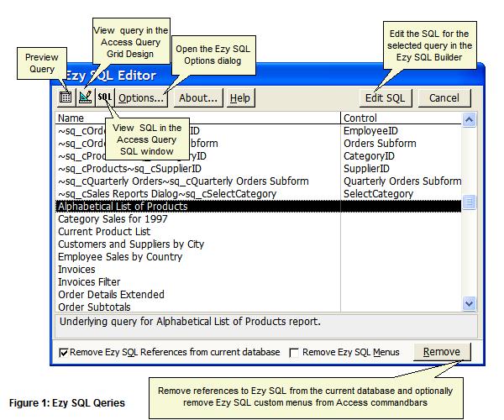Select Employee Sales by Country query
This screenshot has height=420, width=504.
pyautogui.click(x=120, y=256)
